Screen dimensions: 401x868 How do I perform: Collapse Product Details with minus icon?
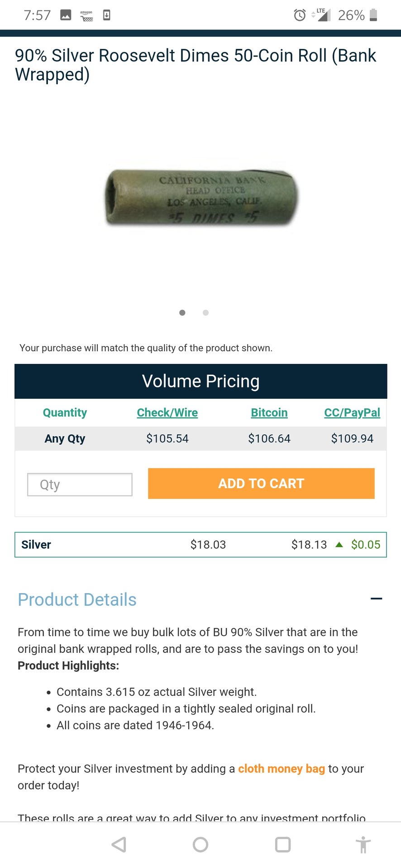pyautogui.click(x=376, y=599)
